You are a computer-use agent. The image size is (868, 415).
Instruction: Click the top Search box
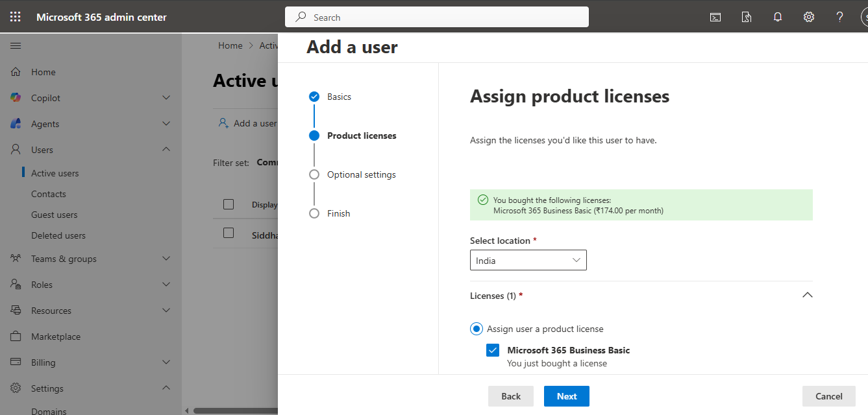(436, 18)
